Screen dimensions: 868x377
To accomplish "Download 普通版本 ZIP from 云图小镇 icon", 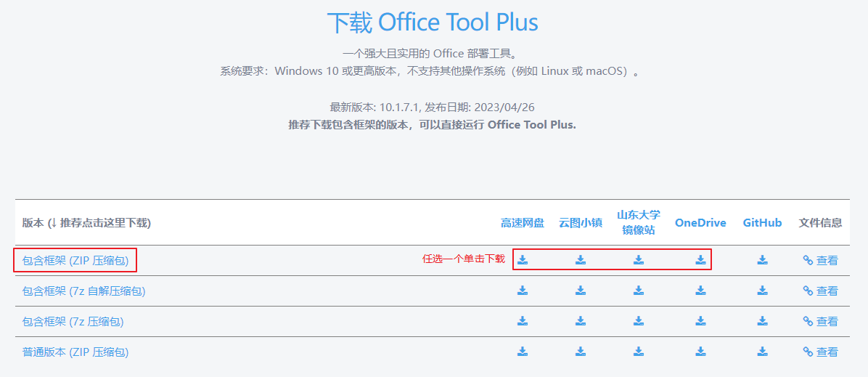I will pos(580,351).
